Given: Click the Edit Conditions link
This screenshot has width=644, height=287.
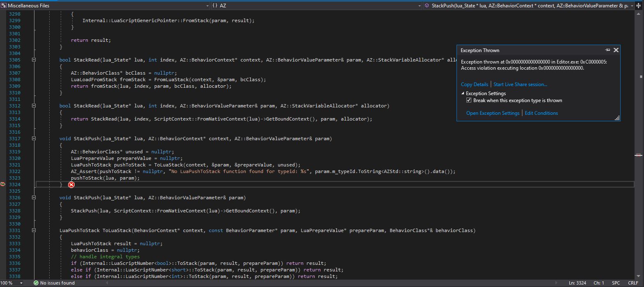Looking at the screenshot, I should point(541,113).
